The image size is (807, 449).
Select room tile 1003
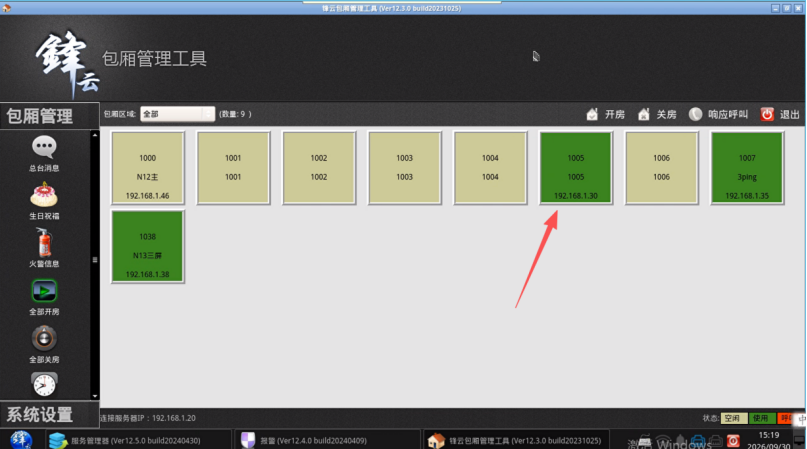(405, 168)
